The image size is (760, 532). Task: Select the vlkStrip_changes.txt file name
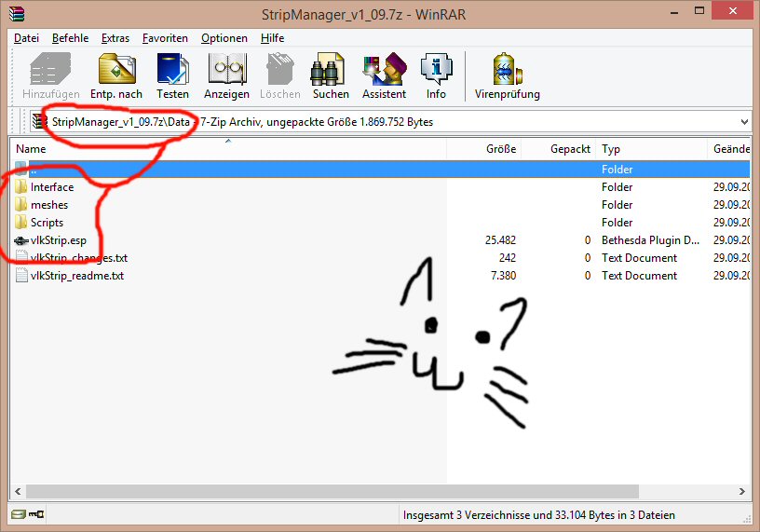(x=79, y=257)
